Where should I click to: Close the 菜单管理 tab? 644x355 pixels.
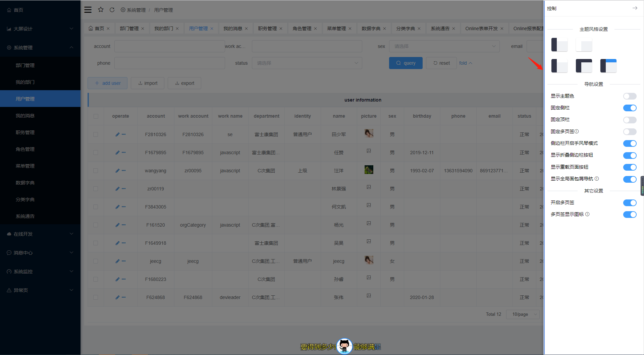point(350,28)
